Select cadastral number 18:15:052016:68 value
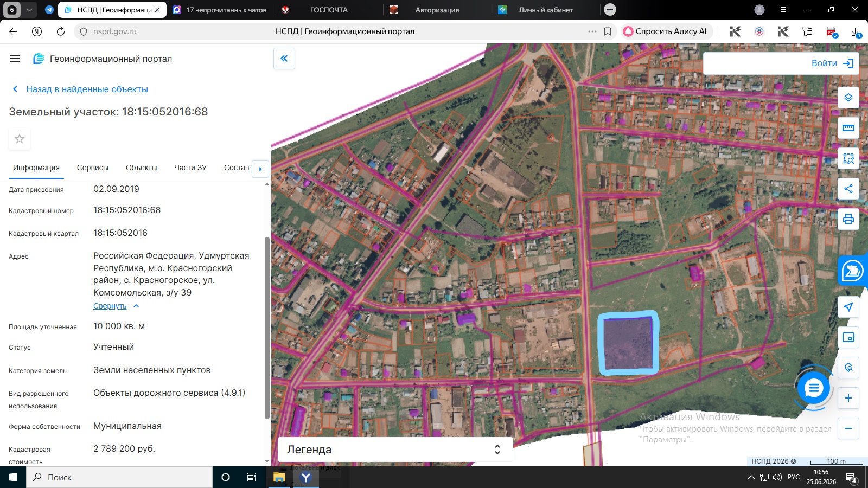The image size is (868, 488). pyautogui.click(x=127, y=210)
